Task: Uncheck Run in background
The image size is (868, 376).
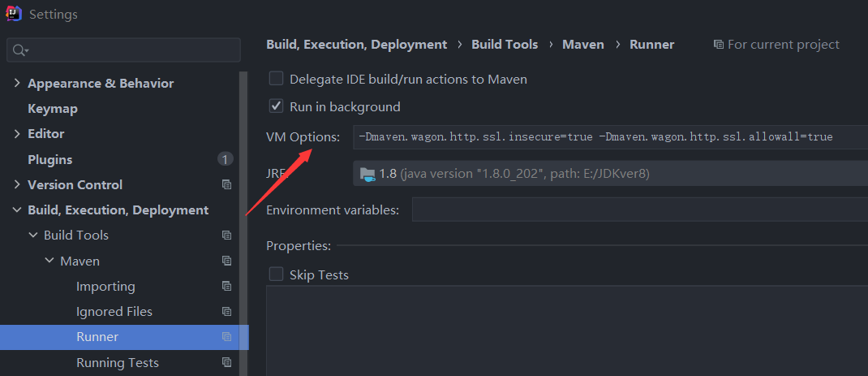Action: [x=277, y=106]
